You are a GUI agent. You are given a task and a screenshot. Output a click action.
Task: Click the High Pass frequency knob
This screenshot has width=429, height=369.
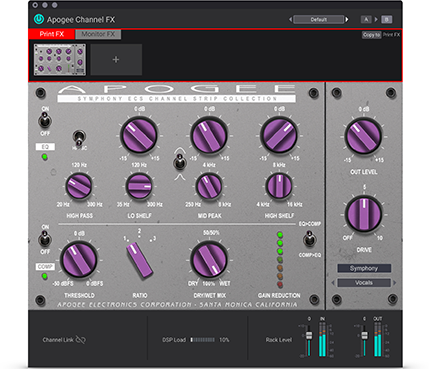79,186
